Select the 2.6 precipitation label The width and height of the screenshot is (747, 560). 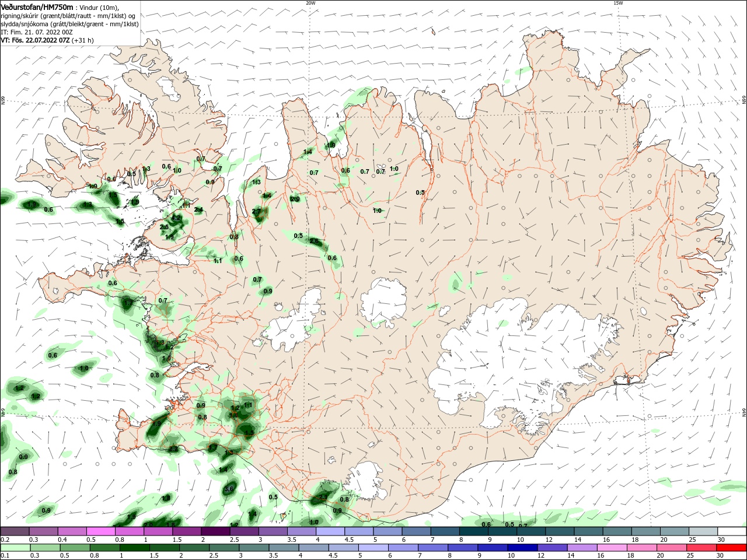(x=315, y=241)
